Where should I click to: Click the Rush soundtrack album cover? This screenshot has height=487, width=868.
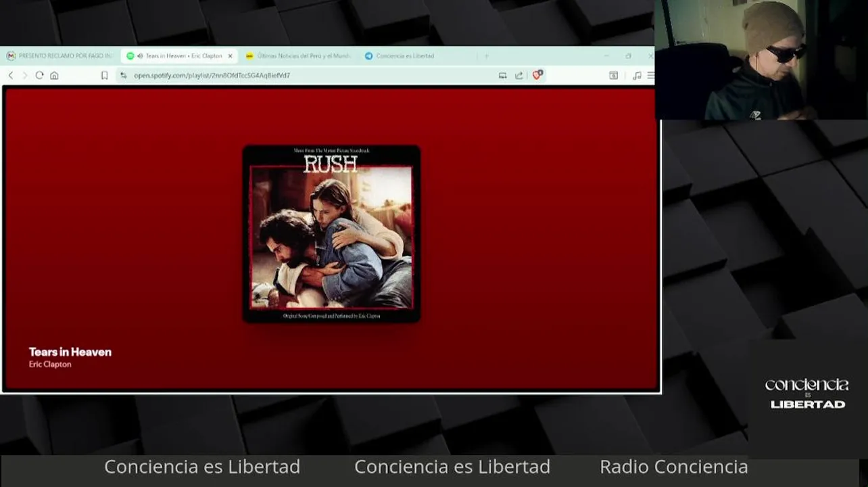(331, 233)
